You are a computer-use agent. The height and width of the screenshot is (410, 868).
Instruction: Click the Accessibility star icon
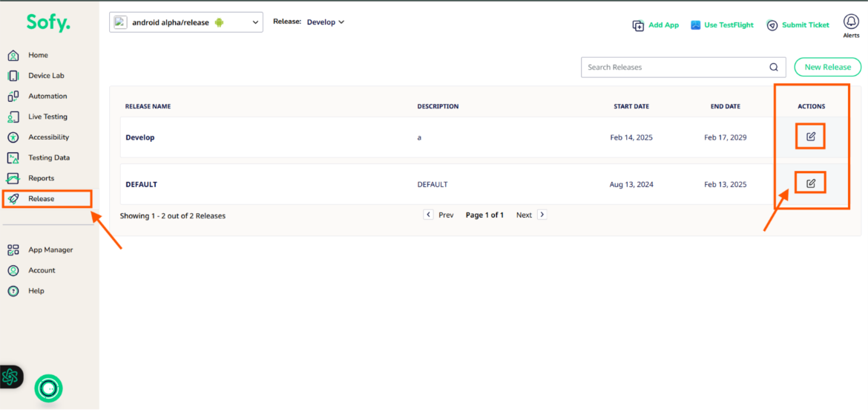point(14,137)
